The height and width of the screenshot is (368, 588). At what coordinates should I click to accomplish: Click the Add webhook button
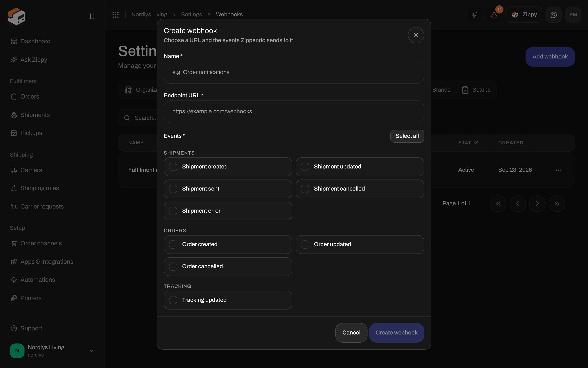point(550,57)
